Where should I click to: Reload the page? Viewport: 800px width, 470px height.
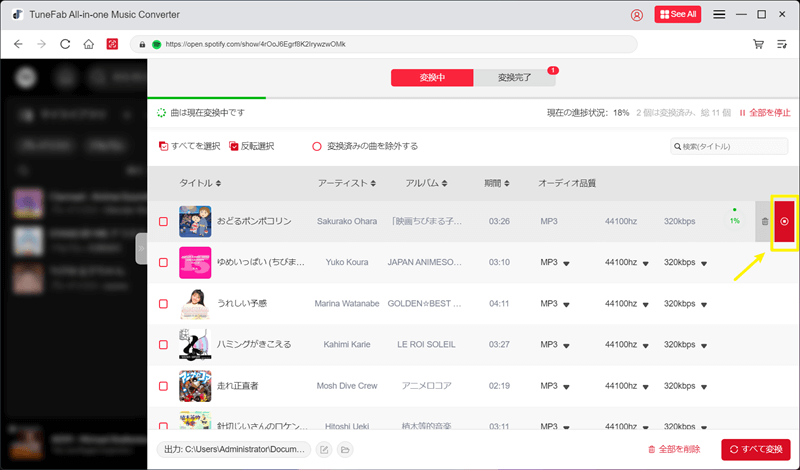pos(65,44)
